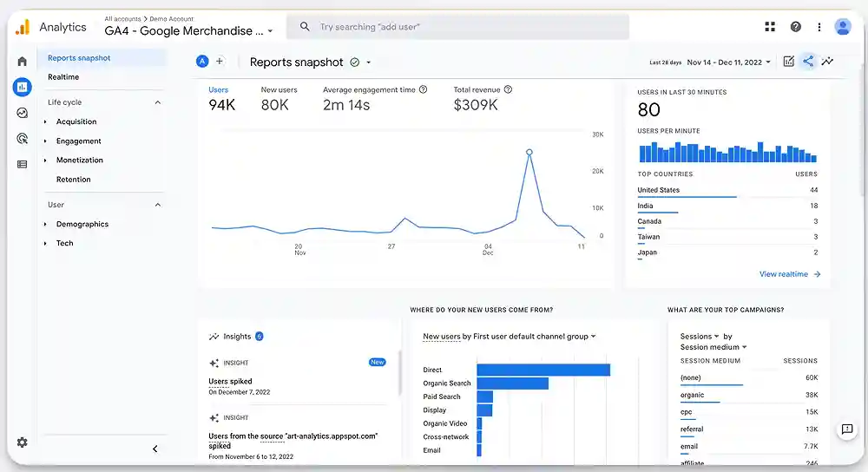Open the 'Users spiked' insight
Image resolution: width=868 pixels, height=472 pixels.
[x=230, y=381]
